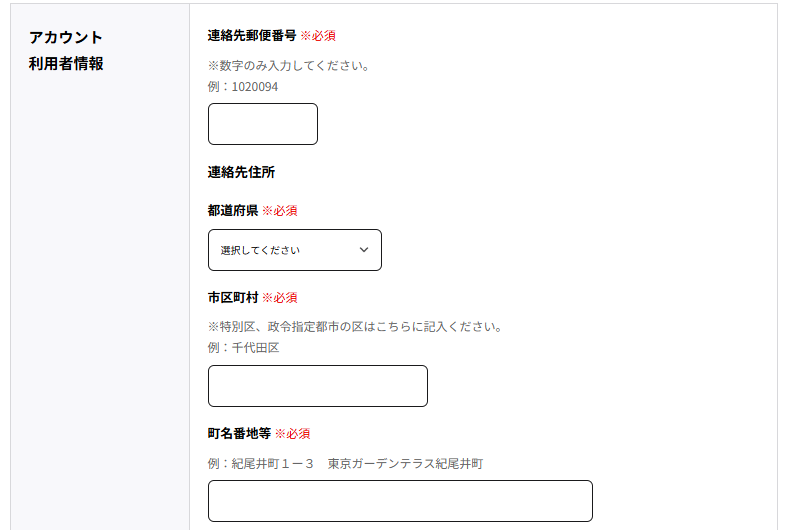Viewport: 793px width, 530px height.
Task: Click the 都道府県 label text
Action: point(233,210)
